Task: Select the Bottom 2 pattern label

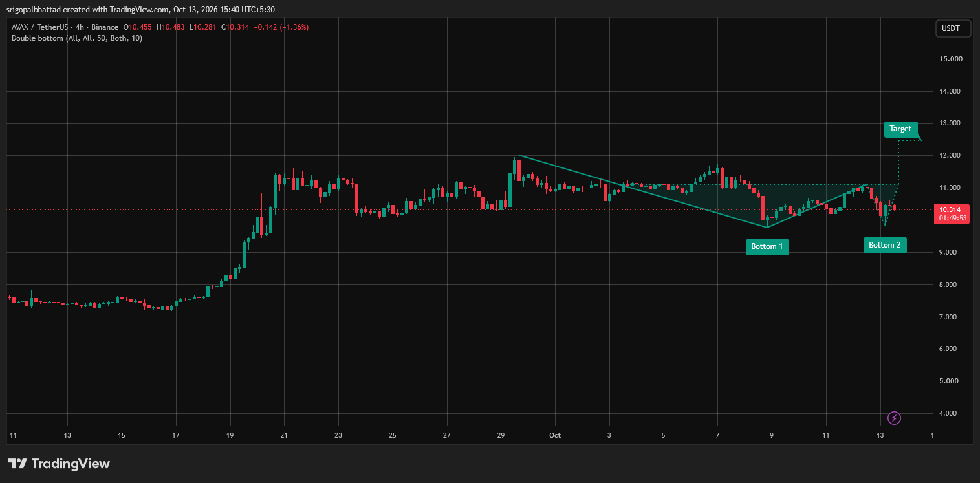Action: coord(884,245)
